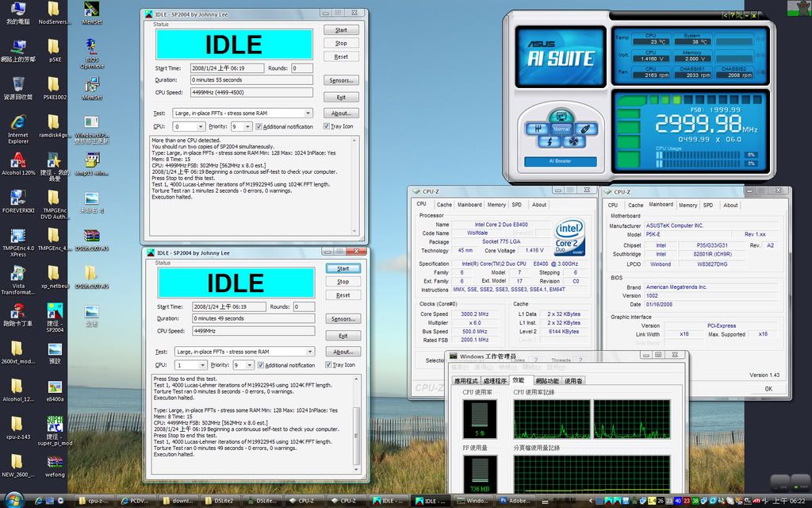Switch to SPD tab in right CPU-Z window

coord(708,206)
